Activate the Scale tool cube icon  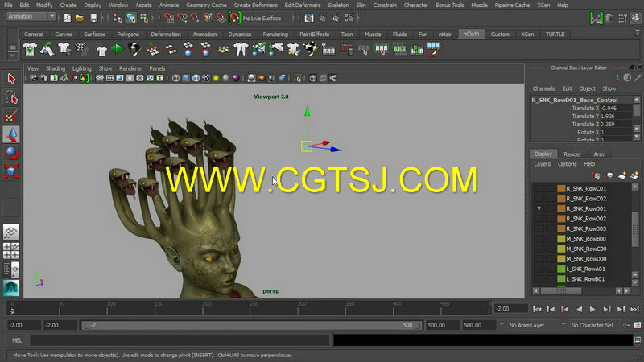click(x=11, y=171)
